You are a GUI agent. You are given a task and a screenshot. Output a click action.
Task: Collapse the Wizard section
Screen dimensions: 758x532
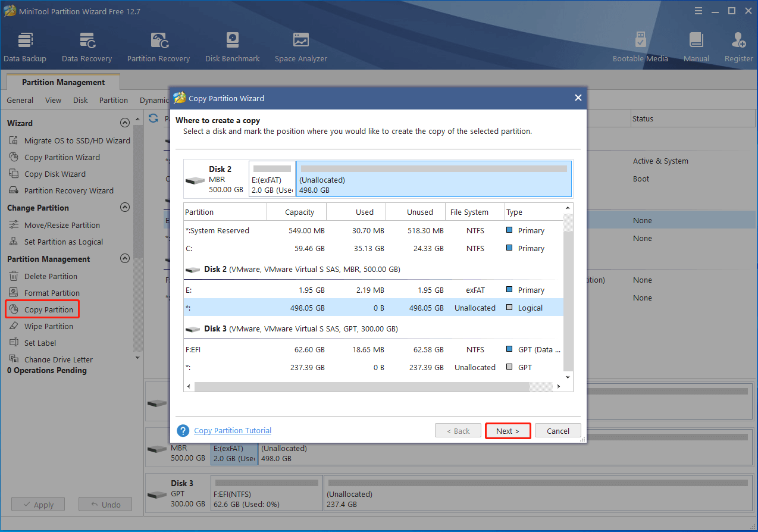tap(125, 123)
